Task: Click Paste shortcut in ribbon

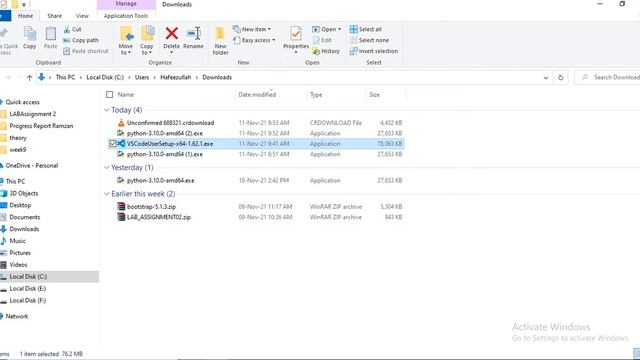Action: tap(86, 51)
